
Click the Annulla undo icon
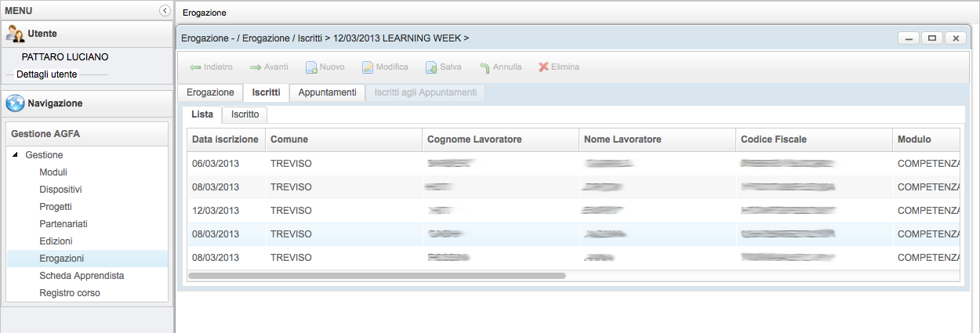pyautogui.click(x=485, y=67)
